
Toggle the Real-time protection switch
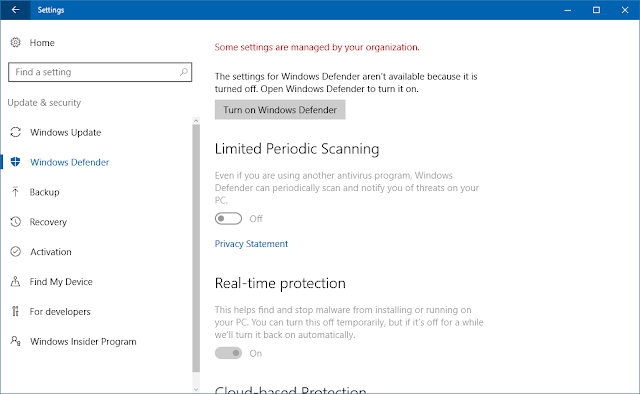pyautogui.click(x=228, y=353)
